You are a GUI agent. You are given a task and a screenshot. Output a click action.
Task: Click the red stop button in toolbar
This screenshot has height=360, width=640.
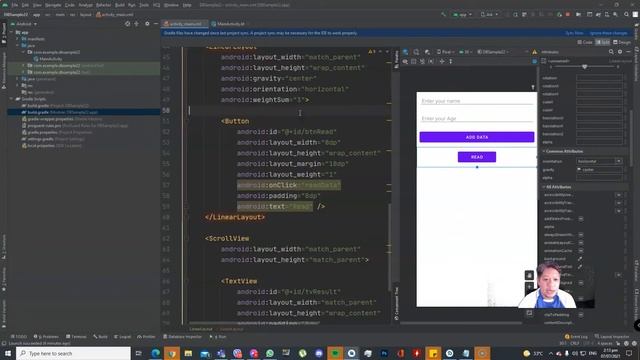pos(568,15)
